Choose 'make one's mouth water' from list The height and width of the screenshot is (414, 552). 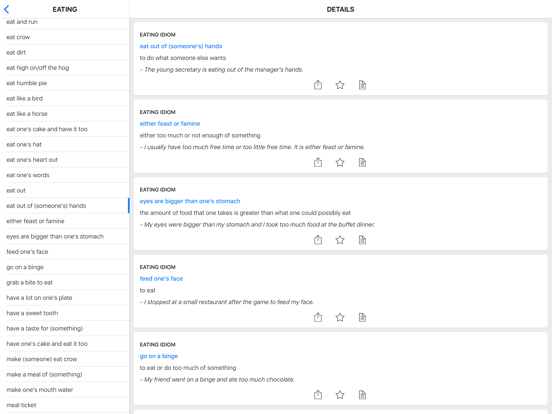(65, 390)
